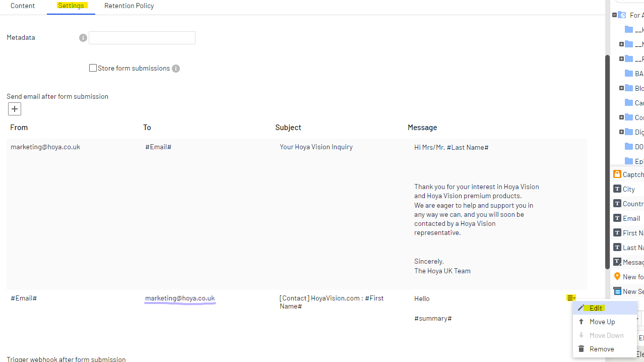
Task: Enable the Store form submissions checkbox
Action: point(93,68)
